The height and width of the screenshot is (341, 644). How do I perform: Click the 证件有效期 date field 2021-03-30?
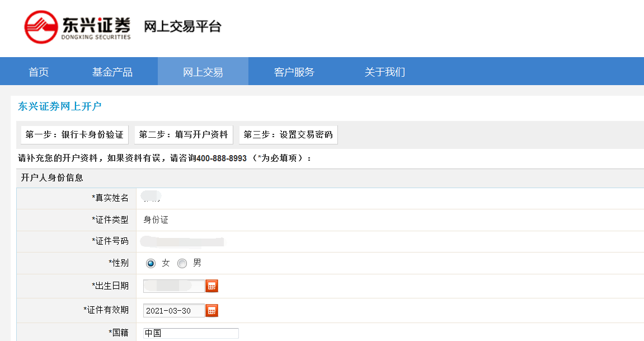(174, 311)
